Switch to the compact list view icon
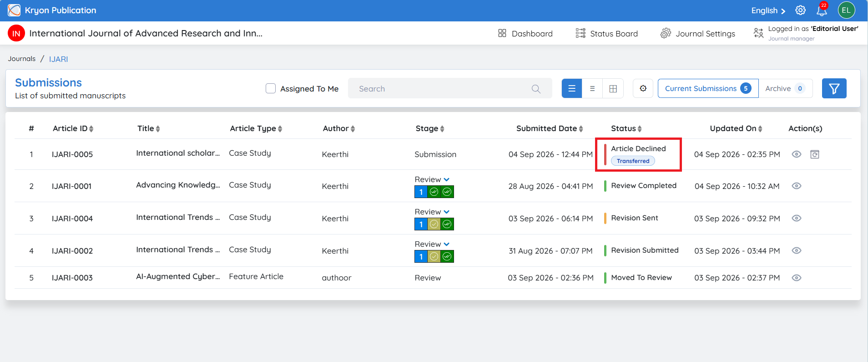Viewport: 868px width, 362px height. [x=592, y=88]
